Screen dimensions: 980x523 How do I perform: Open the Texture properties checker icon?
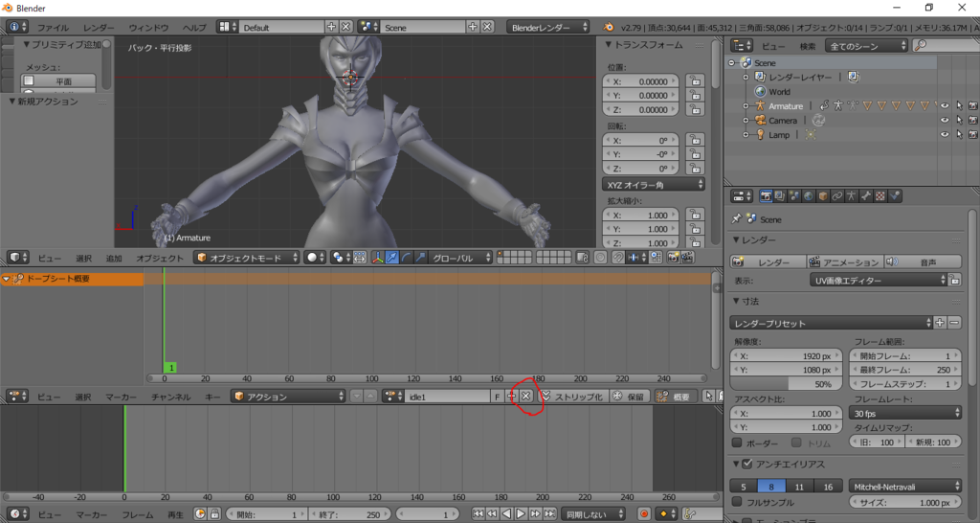(x=880, y=196)
